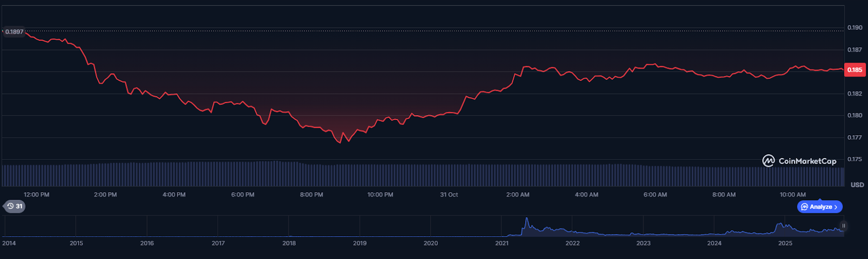Jump to 2018 on the year timeline
The image size is (868, 259).
(x=289, y=243)
